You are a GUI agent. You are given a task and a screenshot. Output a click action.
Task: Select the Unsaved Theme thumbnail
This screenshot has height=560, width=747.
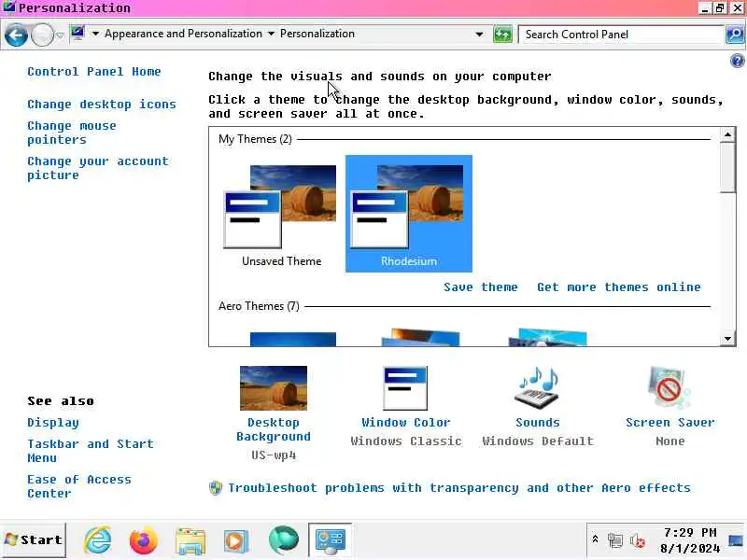pos(281,214)
